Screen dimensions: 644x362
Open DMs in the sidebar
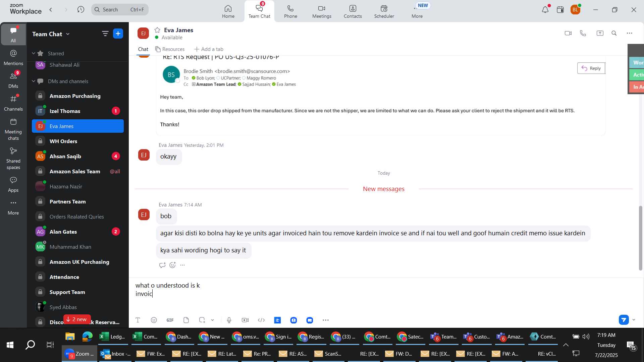[x=13, y=80]
